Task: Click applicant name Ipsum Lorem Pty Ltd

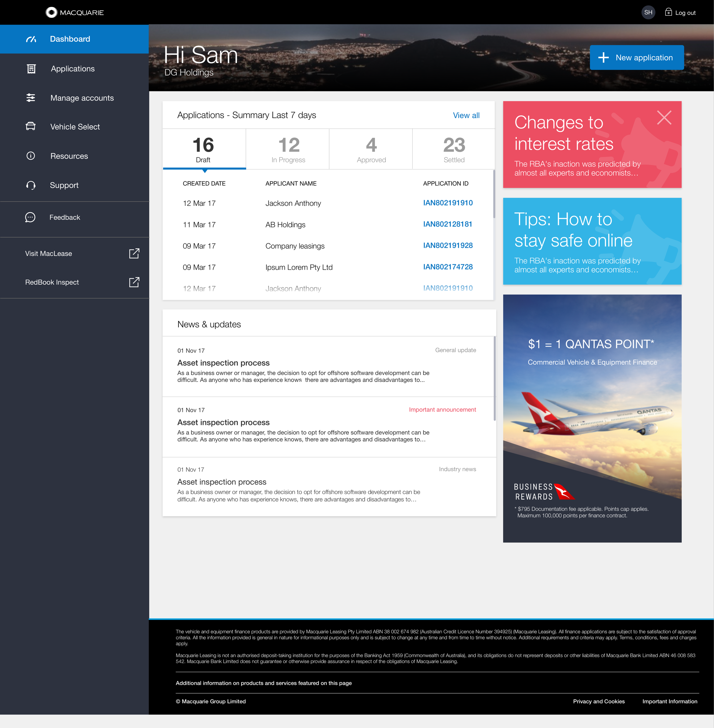Action: pyautogui.click(x=299, y=267)
